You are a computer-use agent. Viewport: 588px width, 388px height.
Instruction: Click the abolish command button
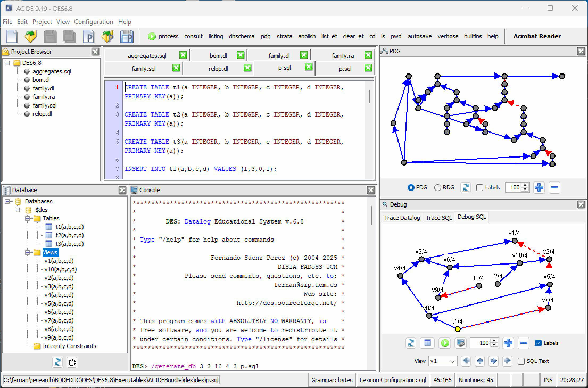pos(307,36)
